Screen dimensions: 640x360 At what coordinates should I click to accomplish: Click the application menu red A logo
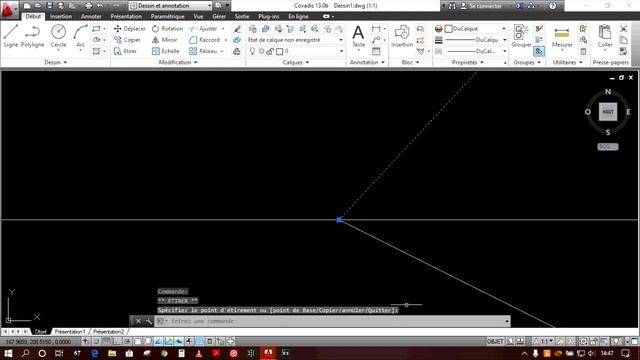coord(7,9)
